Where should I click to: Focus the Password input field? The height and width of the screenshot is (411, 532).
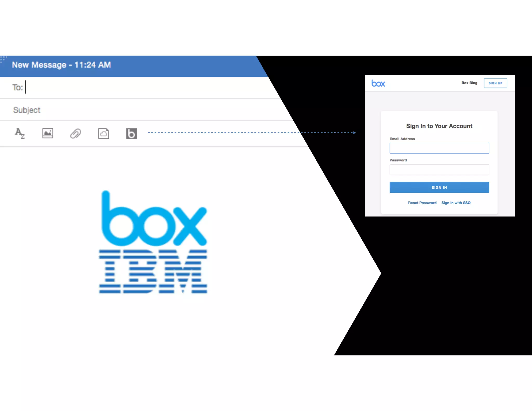point(439,170)
